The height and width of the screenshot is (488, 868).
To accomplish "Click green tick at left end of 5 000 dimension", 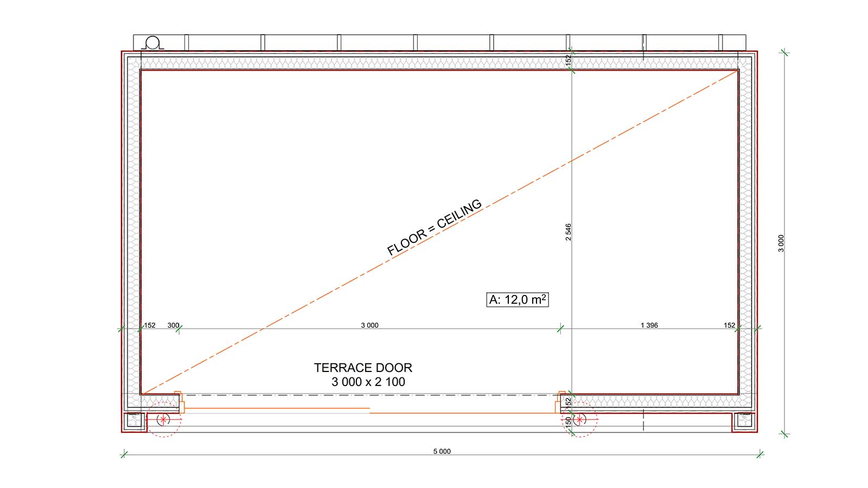I will [x=124, y=454].
